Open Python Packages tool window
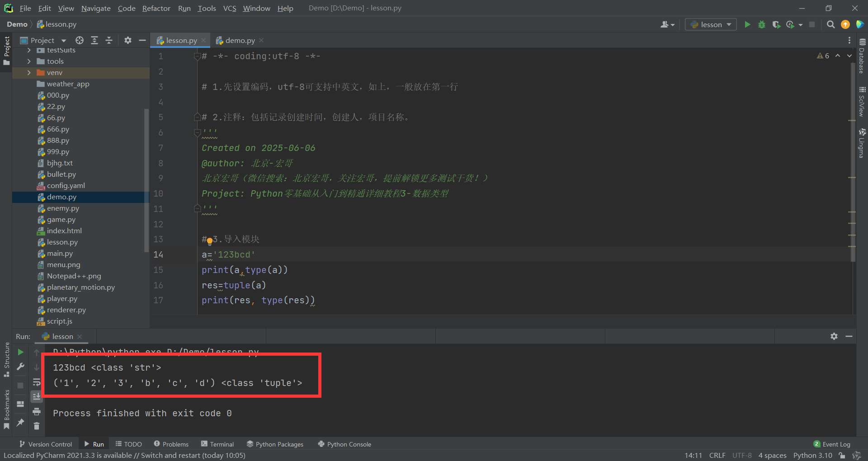 pos(275,444)
